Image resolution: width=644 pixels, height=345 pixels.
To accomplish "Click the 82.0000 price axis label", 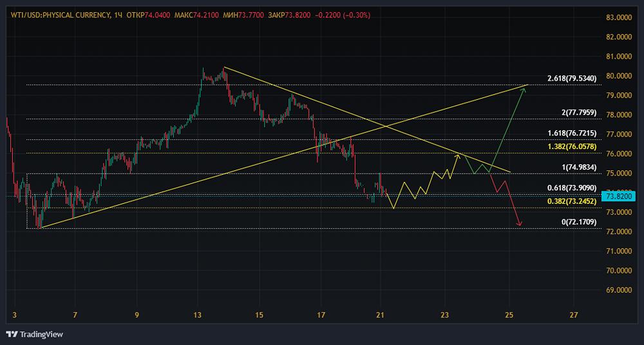I will (x=619, y=37).
